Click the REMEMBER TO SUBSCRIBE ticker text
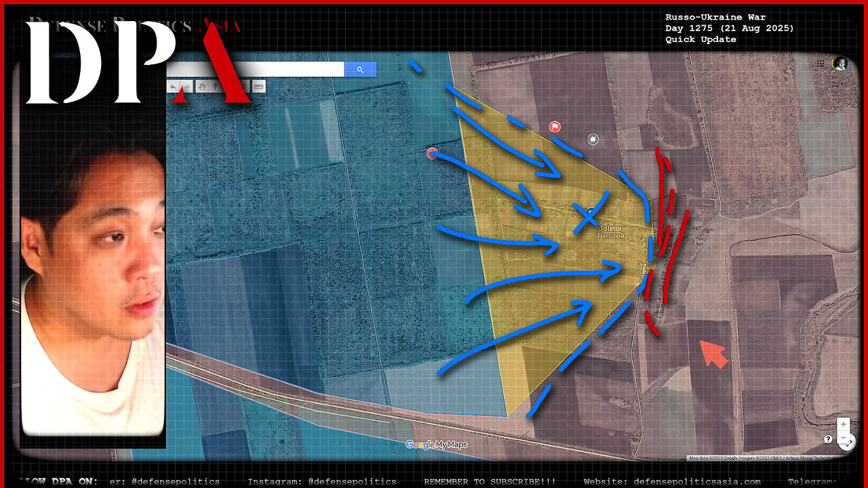The image size is (868, 488). point(490,481)
